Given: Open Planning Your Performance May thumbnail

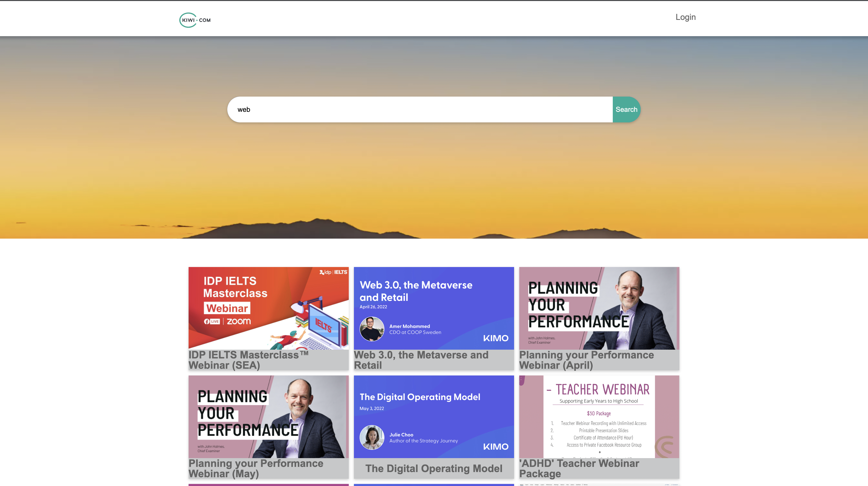Looking at the screenshot, I should tap(269, 417).
